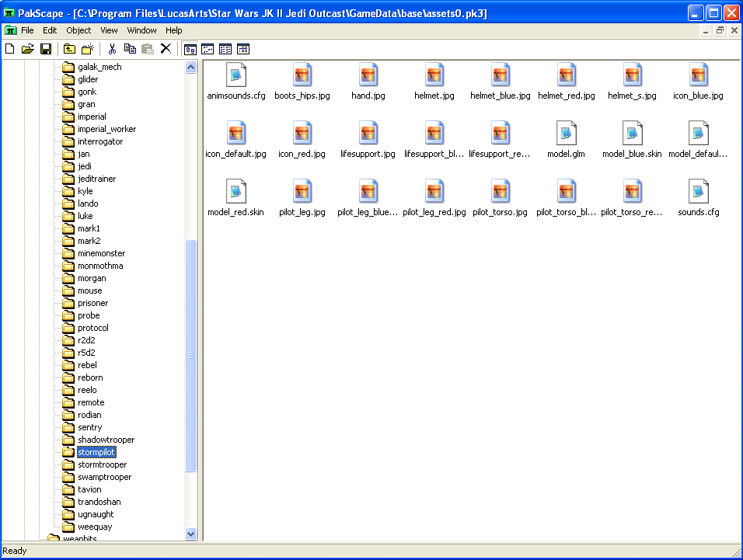The image size is (743, 560).
Task: Click the Delete X toolbar icon
Action: click(x=166, y=49)
